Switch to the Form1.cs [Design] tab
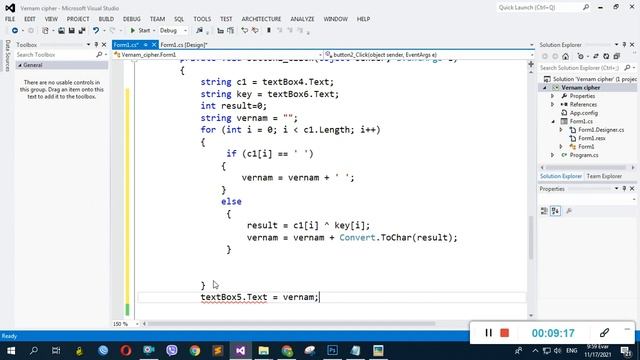 (x=184, y=45)
